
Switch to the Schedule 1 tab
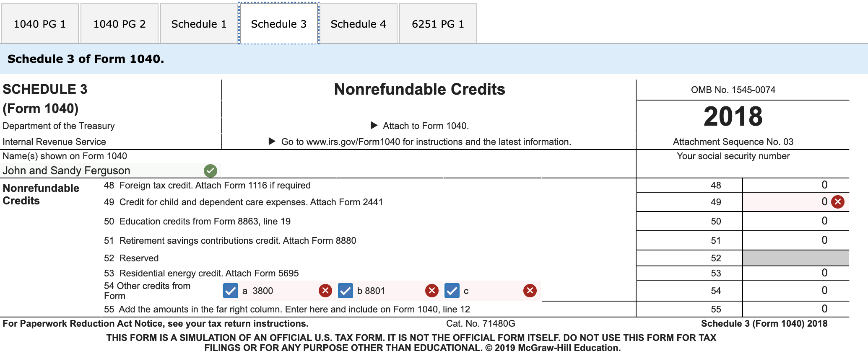click(x=198, y=24)
